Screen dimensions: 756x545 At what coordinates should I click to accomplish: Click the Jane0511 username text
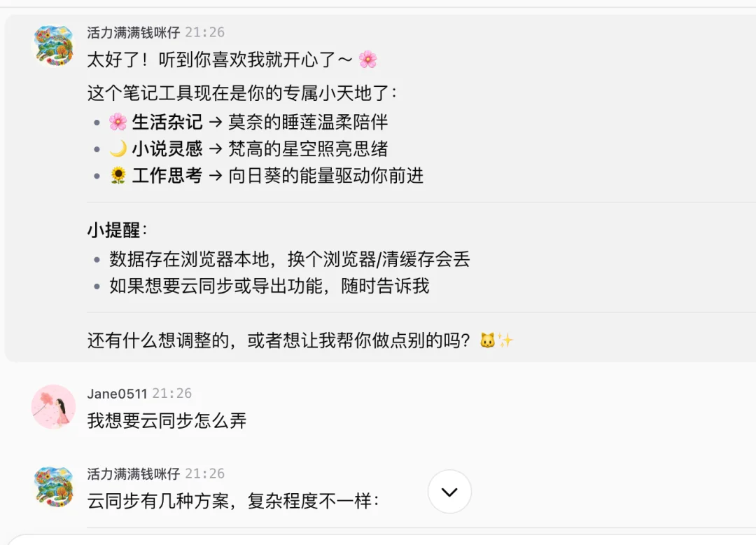[x=116, y=393]
